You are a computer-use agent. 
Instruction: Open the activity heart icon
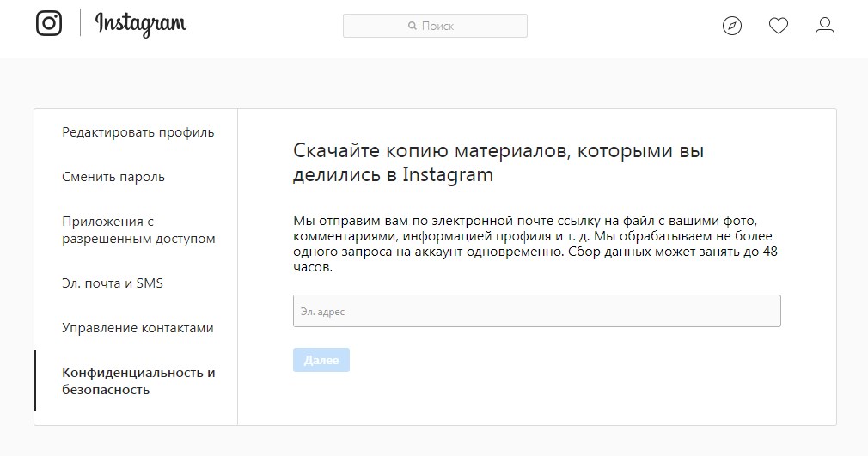(779, 26)
